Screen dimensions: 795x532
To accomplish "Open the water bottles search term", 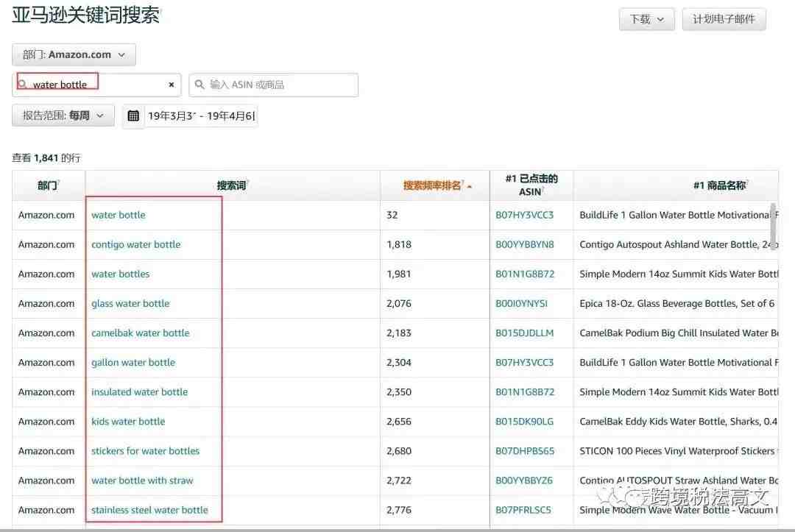I will (x=120, y=274).
